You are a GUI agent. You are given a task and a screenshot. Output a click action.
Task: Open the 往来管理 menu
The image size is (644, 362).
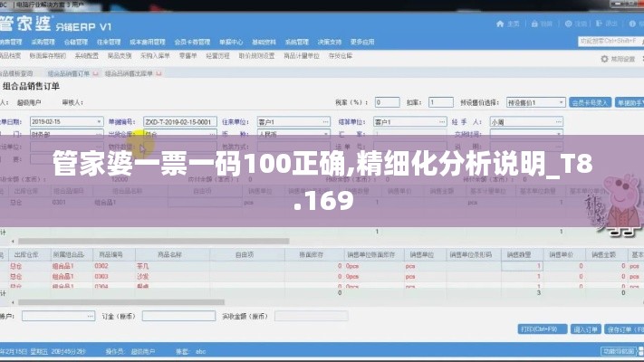pos(109,42)
